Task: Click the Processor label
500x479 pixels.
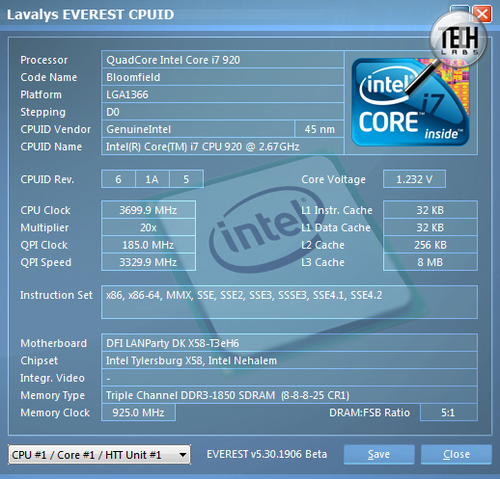Action: pyautogui.click(x=44, y=60)
